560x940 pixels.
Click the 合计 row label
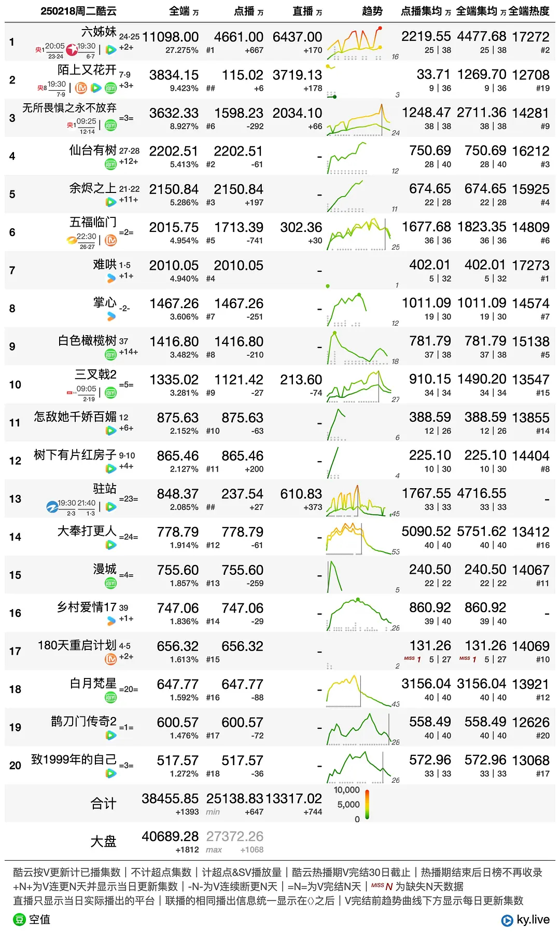103,804
